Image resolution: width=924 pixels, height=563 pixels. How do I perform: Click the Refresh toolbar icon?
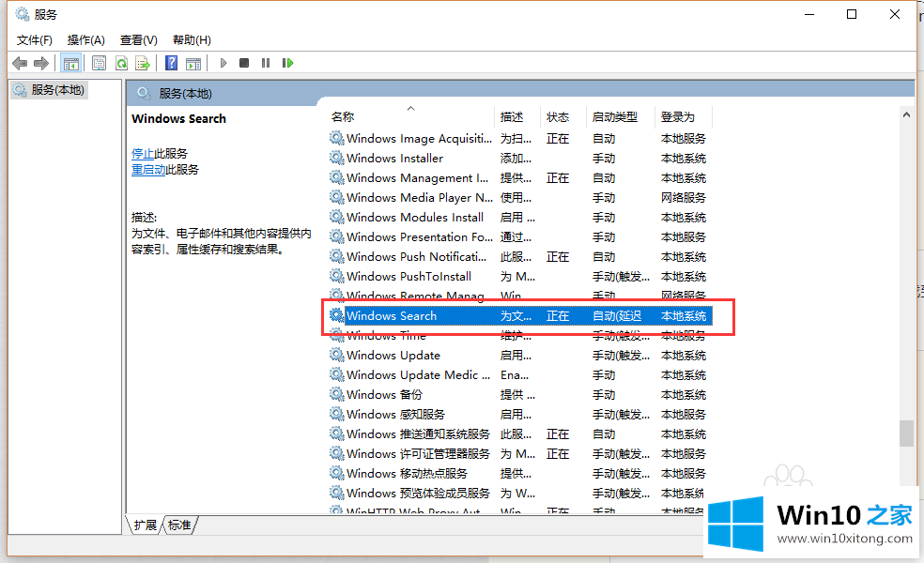(x=121, y=63)
